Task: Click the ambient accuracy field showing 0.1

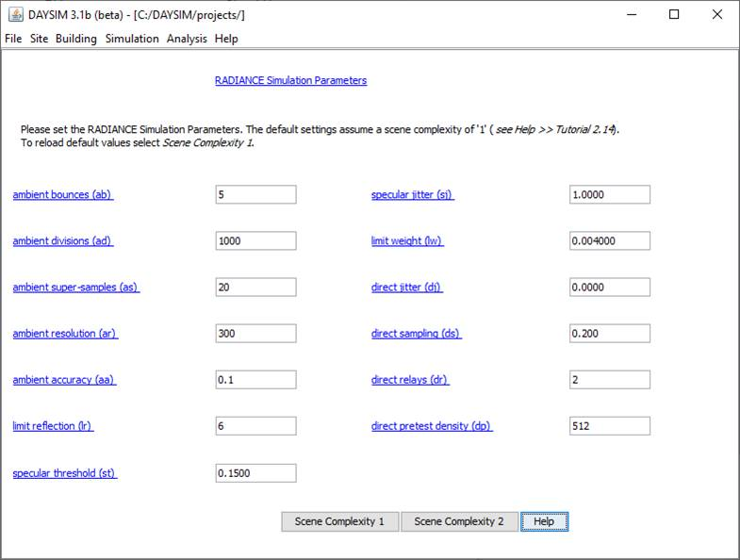Action: (255, 380)
